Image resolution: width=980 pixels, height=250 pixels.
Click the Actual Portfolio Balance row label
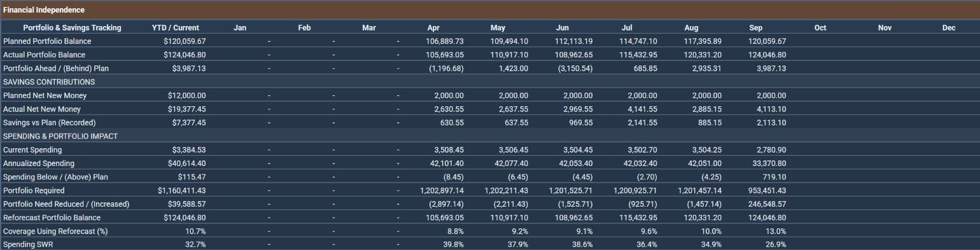click(x=45, y=55)
